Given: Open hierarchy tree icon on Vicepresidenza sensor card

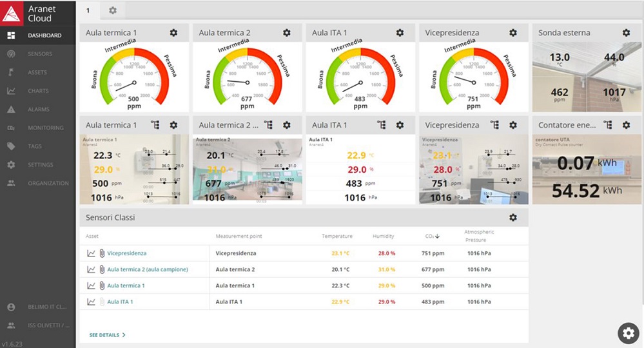Looking at the screenshot, I should click(494, 125).
